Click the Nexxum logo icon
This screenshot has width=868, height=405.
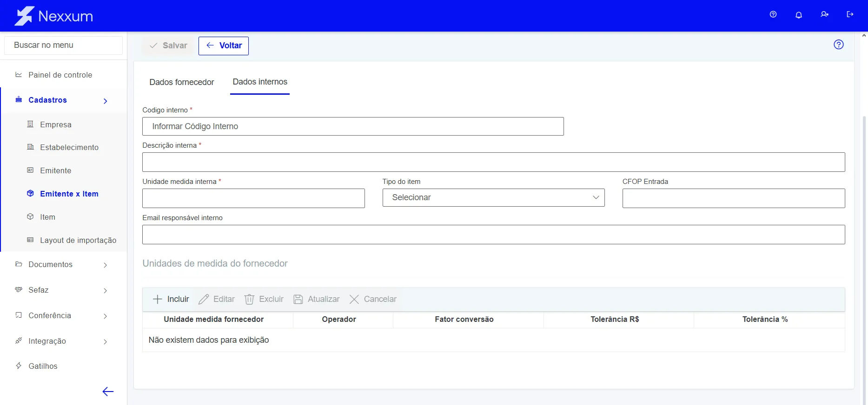click(24, 16)
